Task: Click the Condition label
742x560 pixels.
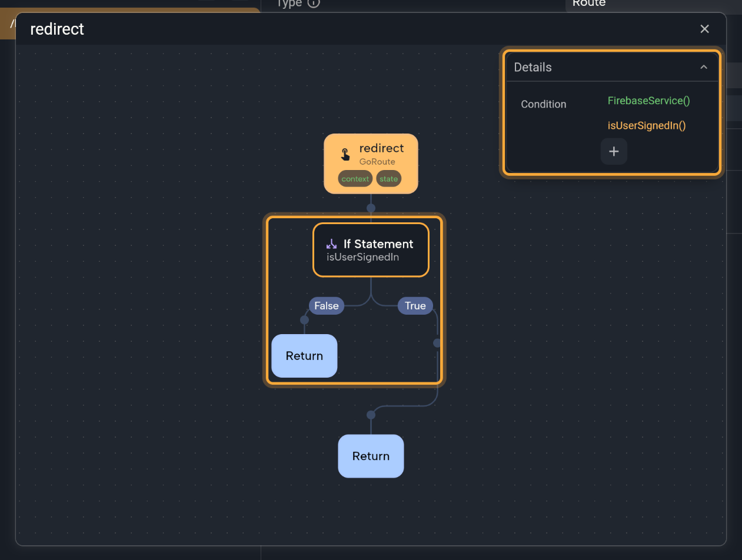Action: coord(544,104)
